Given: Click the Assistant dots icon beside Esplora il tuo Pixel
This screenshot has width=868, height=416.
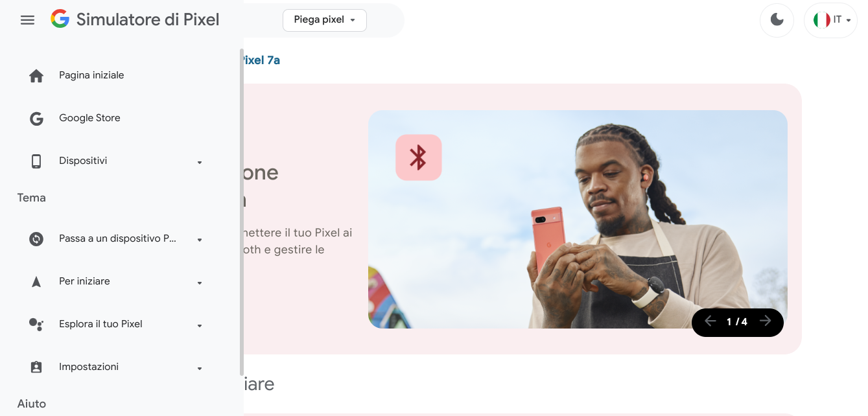Looking at the screenshot, I should pyautogui.click(x=36, y=325).
